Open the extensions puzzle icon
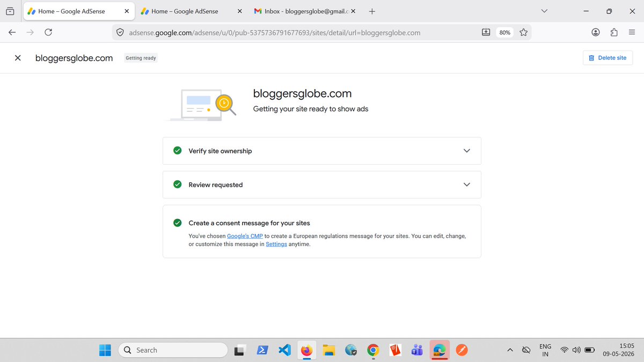 tap(614, 33)
